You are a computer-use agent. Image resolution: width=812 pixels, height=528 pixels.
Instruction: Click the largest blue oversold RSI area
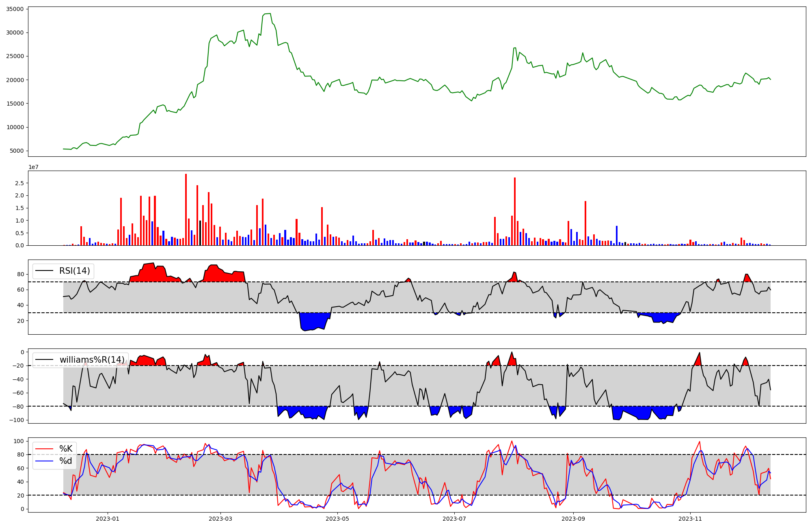coord(313,321)
